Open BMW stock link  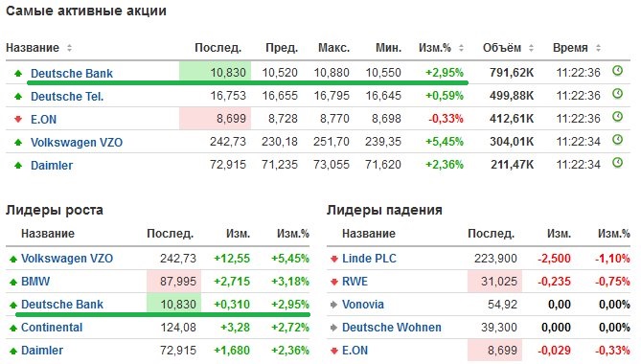(x=35, y=282)
